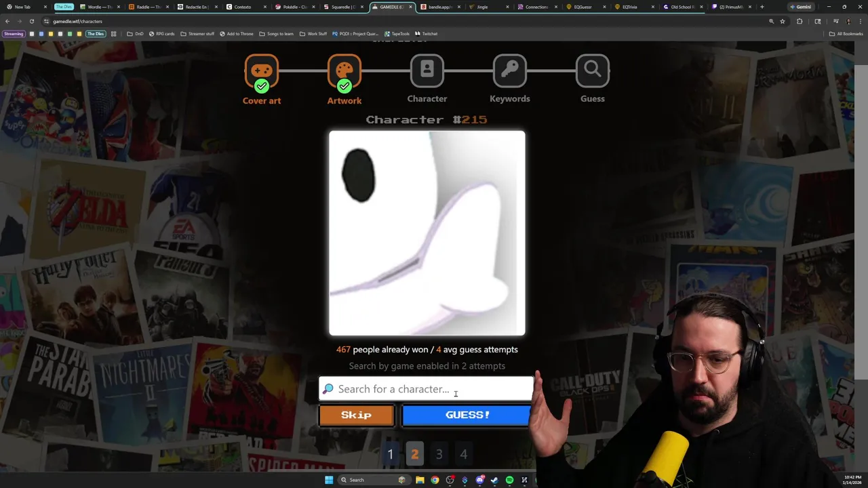Click the GUESS! button
Image resolution: width=868 pixels, height=488 pixels.
pyautogui.click(x=467, y=415)
